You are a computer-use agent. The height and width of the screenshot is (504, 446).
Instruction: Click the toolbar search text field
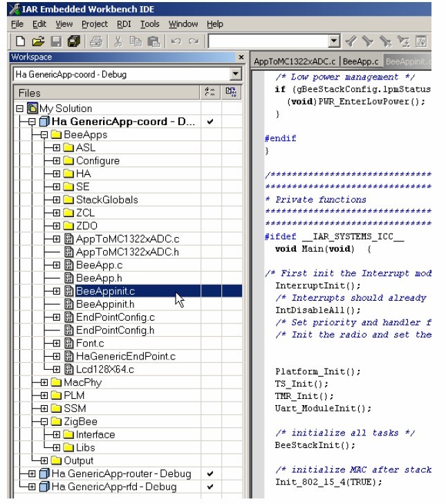coord(268,41)
